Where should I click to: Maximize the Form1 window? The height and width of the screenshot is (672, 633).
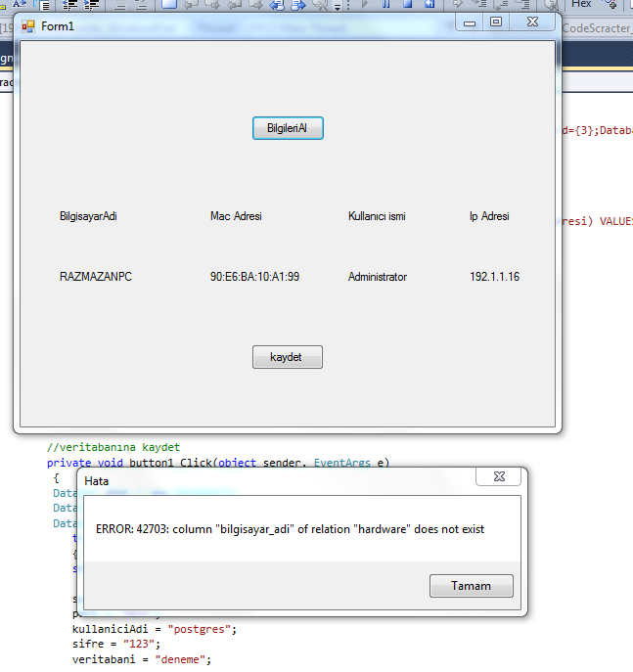point(496,22)
